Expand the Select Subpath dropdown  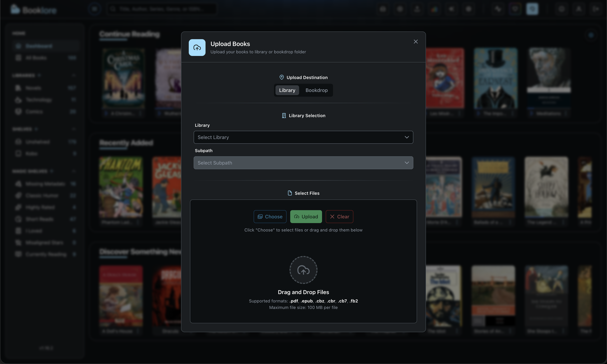303,163
